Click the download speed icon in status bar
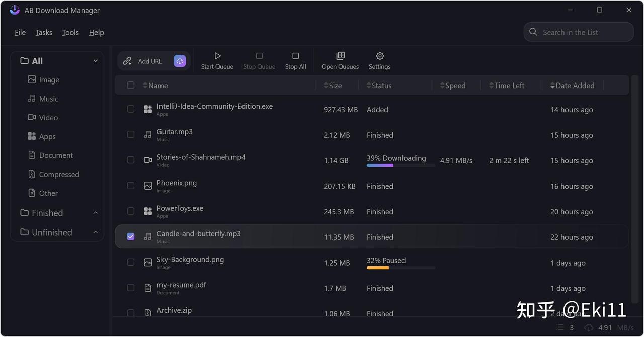 tap(589, 328)
